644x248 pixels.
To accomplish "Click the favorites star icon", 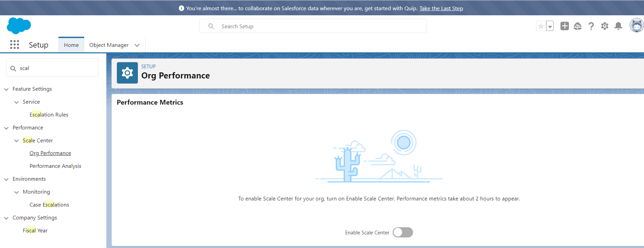I will 541,26.
